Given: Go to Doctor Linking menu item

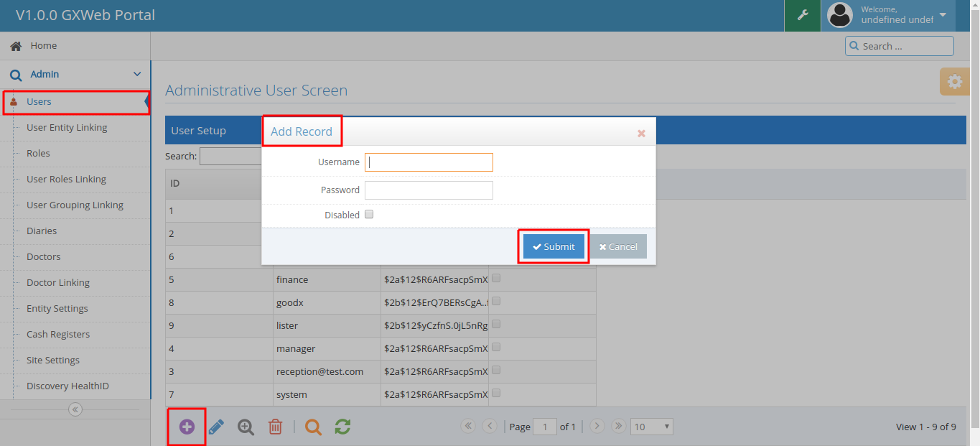Looking at the screenshot, I should point(57,282).
